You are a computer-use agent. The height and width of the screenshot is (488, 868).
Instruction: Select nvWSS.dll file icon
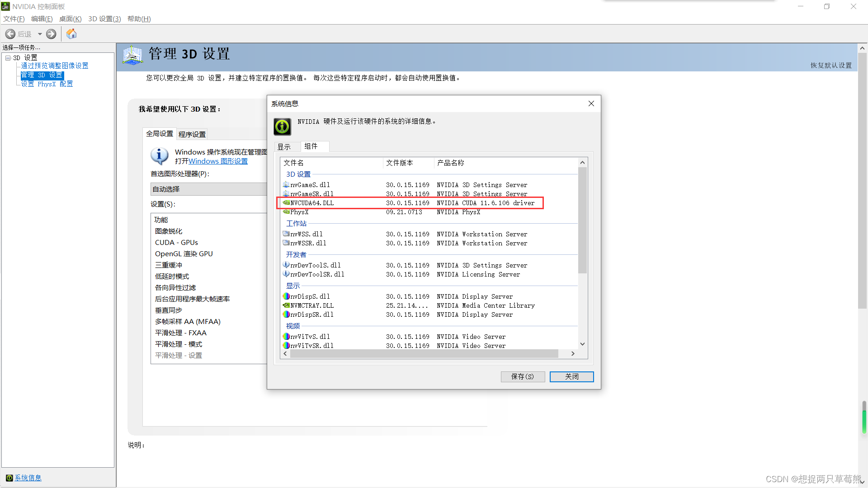pyautogui.click(x=286, y=234)
